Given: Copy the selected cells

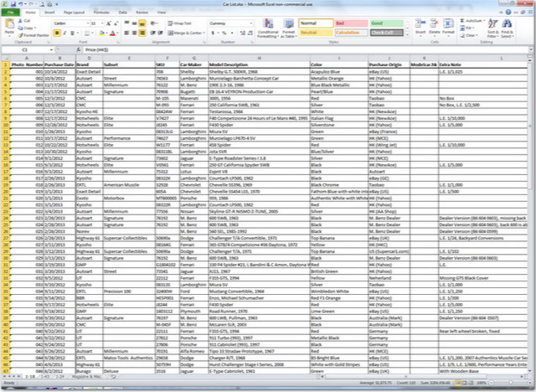Looking at the screenshot, I should (26, 28).
